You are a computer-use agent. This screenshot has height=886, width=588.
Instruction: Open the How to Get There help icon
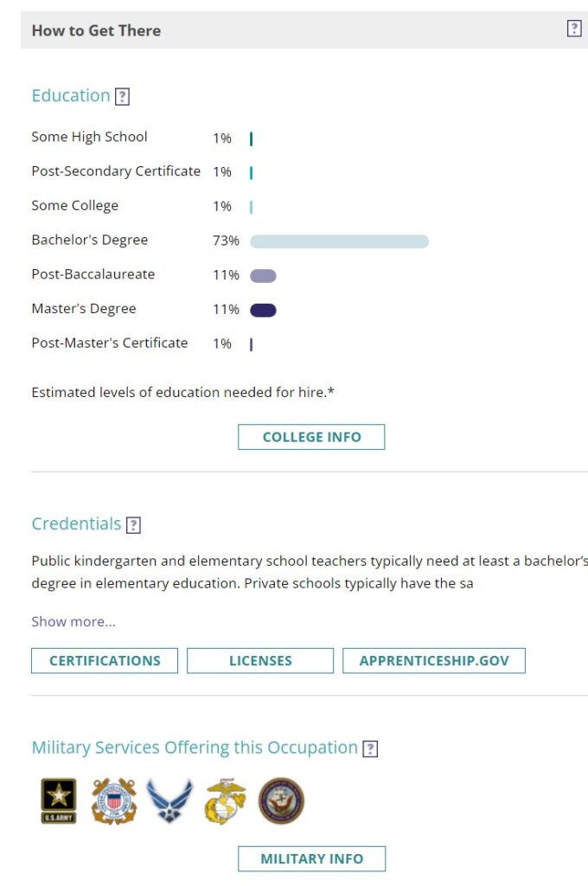(x=574, y=29)
